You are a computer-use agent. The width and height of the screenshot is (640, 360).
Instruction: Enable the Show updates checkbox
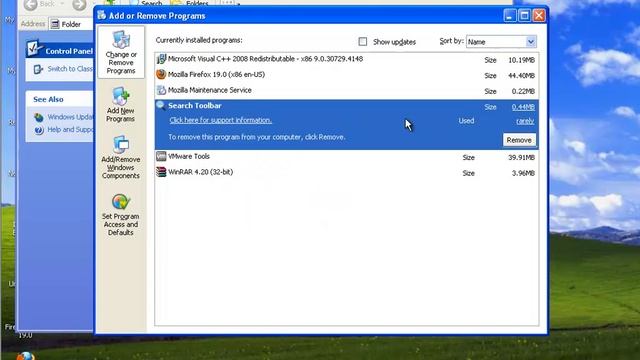(362, 42)
